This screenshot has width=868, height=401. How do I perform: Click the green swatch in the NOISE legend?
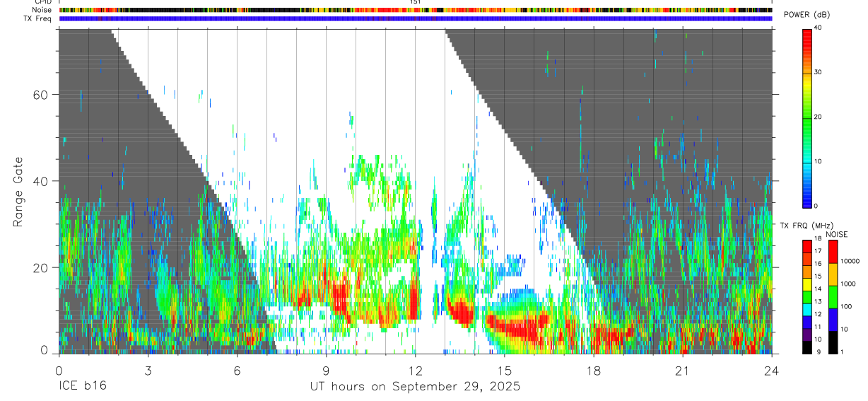(833, 297)
